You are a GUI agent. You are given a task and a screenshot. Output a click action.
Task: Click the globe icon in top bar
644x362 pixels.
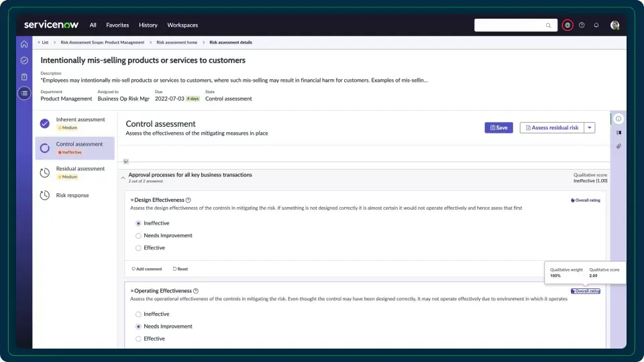(x=568, y=25)
